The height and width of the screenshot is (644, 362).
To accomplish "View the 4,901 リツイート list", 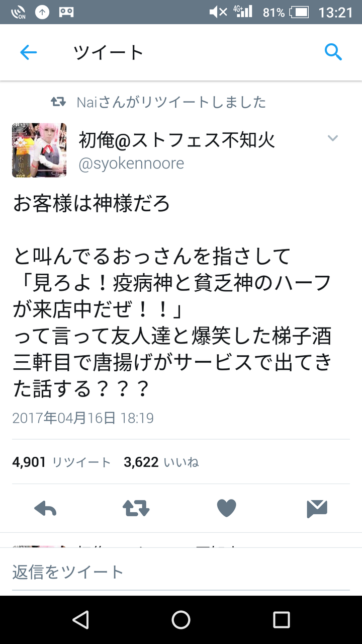I will 61,462.
